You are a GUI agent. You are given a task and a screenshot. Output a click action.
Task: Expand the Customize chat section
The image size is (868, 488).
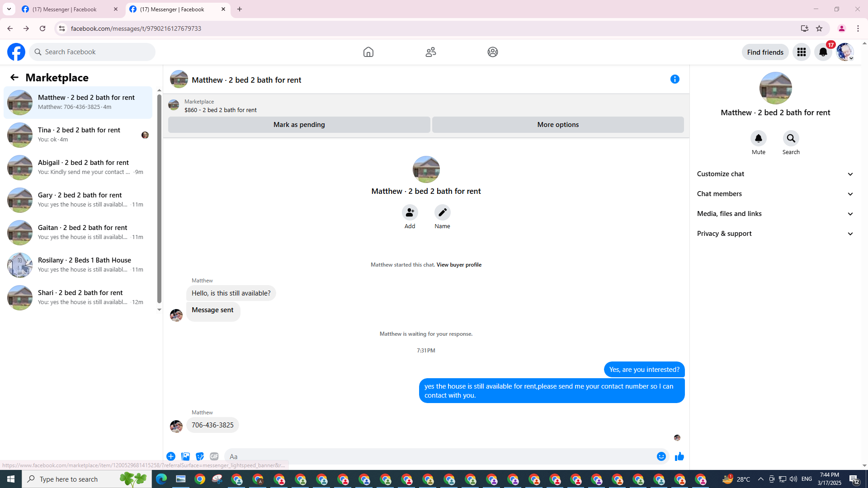[776, 174]
